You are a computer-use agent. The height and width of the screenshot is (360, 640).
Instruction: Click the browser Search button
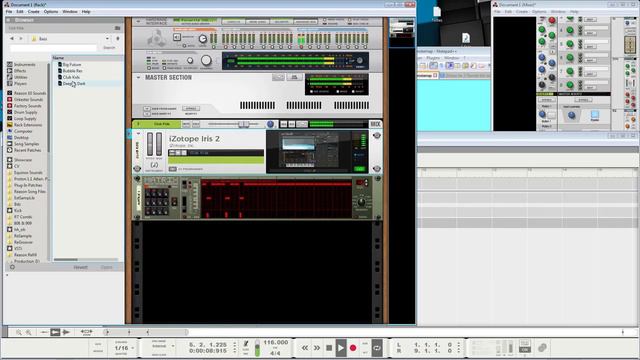(x=109, y=48)
